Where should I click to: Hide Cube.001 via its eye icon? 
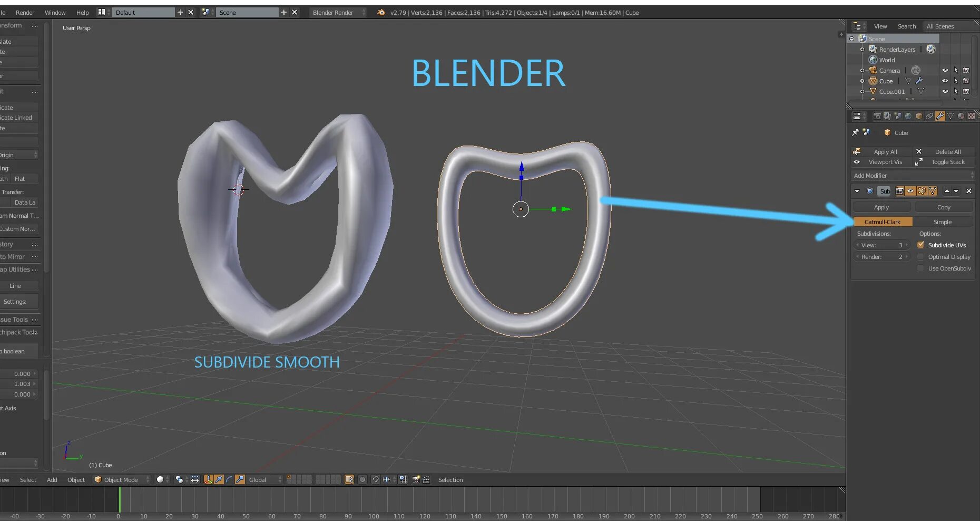point(945,91)
